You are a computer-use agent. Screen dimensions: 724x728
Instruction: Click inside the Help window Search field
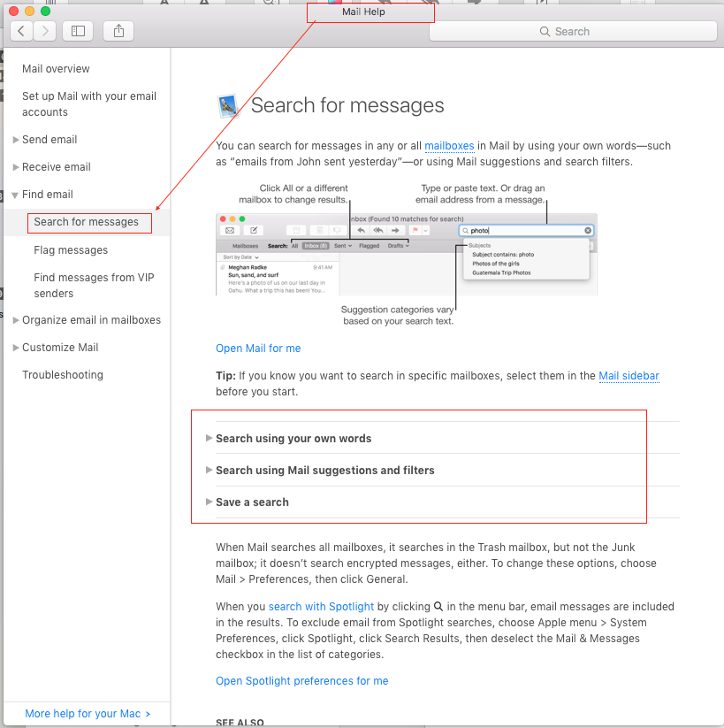point(572,31)
